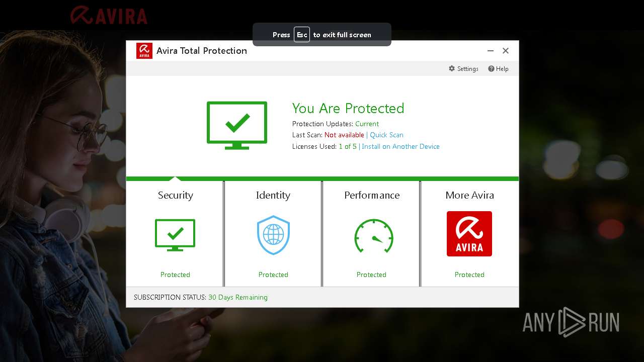Click the Settings gear icon
644x362 pixels.
(x=452, y=68)
